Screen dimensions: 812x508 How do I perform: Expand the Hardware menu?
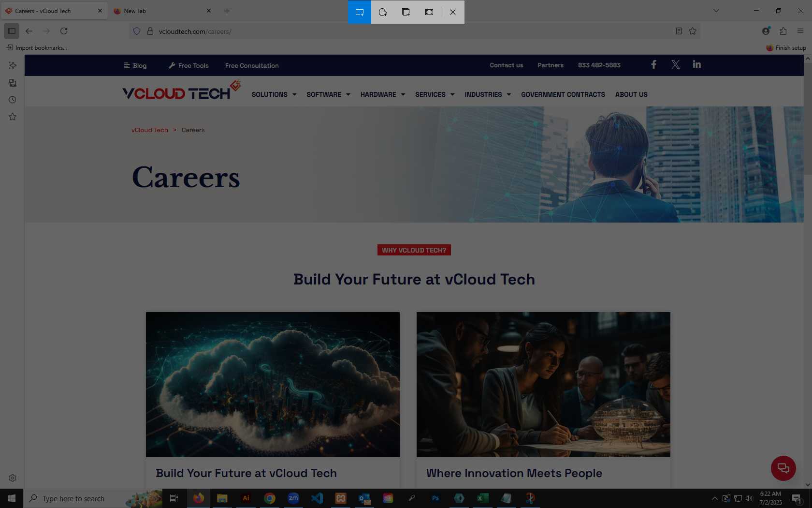click(382, 94)
